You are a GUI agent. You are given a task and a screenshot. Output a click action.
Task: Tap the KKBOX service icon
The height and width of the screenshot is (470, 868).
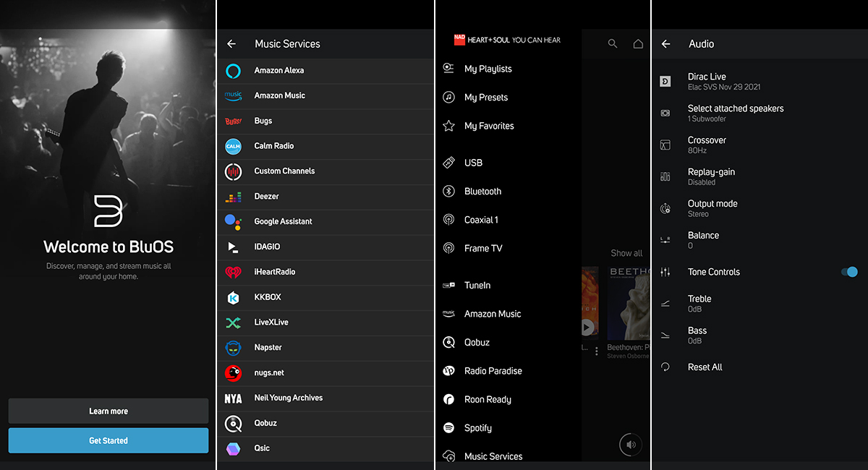pos(233,297)
